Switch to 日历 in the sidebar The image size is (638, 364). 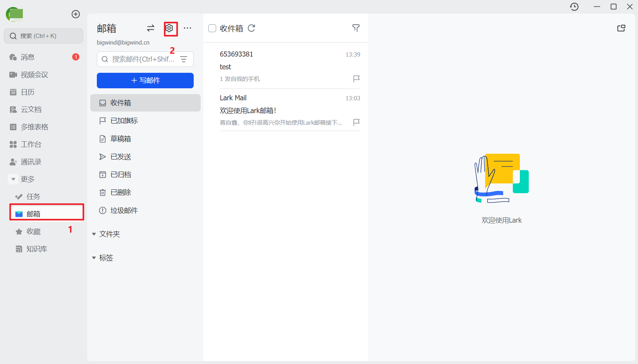tap(27, 92)
